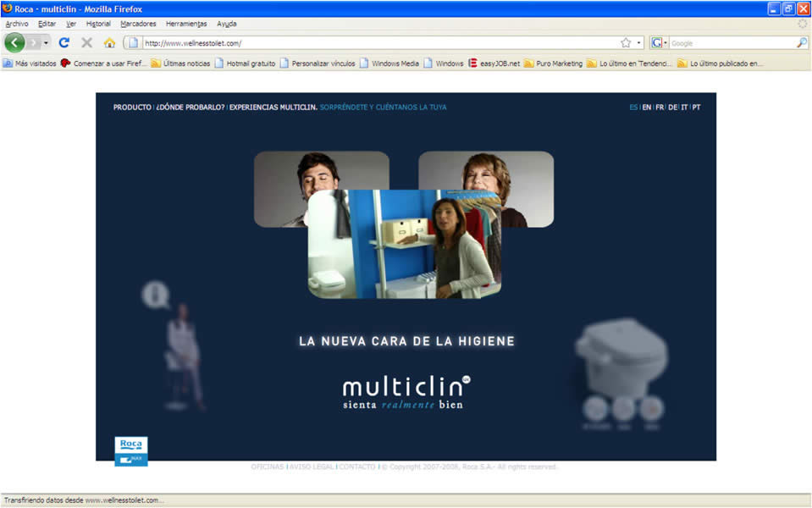Go back with the green Back arrow

coord(14,43)
